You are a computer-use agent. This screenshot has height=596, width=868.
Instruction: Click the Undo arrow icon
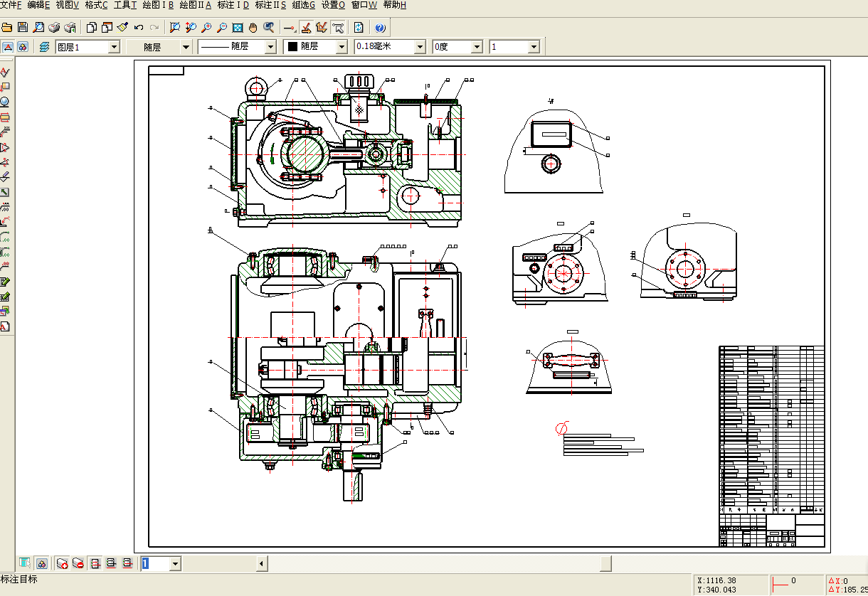139,28
